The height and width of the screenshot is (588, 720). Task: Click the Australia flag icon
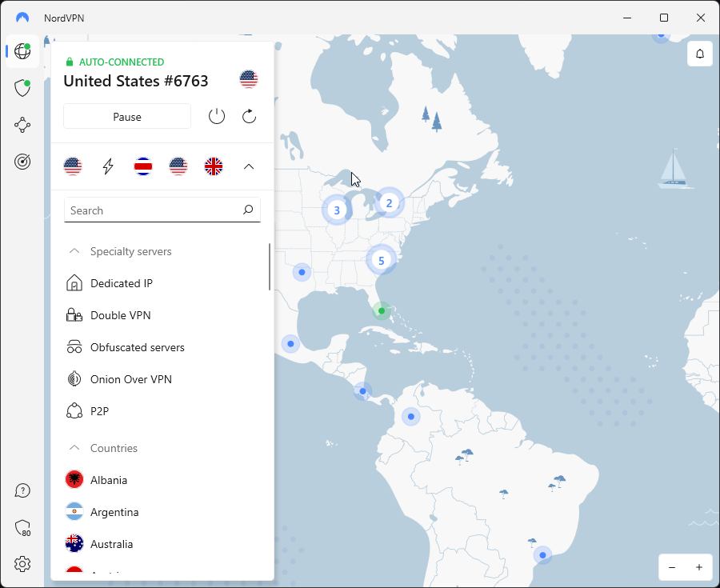(74, 544)
